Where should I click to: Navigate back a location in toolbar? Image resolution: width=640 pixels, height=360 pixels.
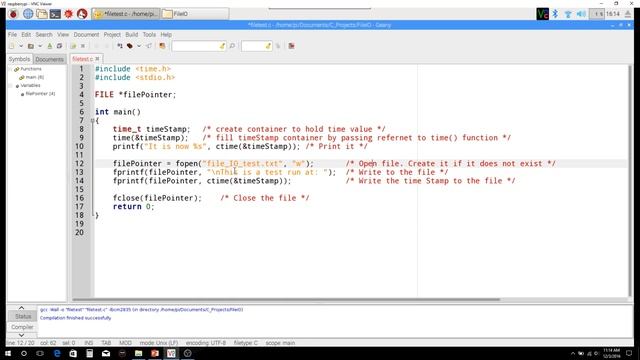tap(97, 46)
